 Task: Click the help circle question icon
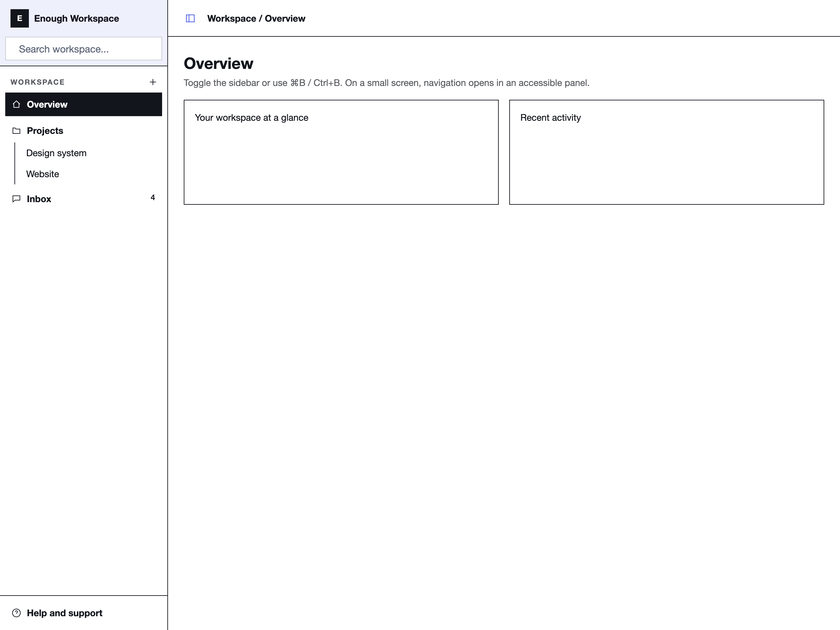click(x=16, y=613)
